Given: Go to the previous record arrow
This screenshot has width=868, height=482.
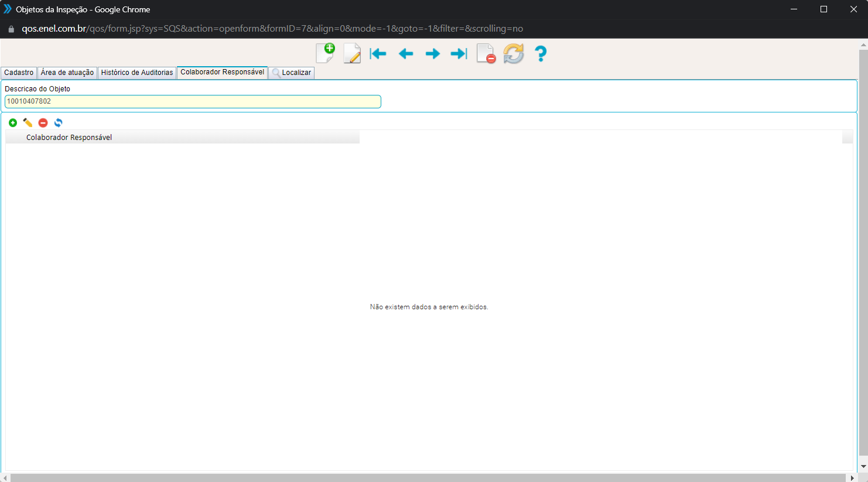Looking at the screenshot, I should (x=405, y=54).
